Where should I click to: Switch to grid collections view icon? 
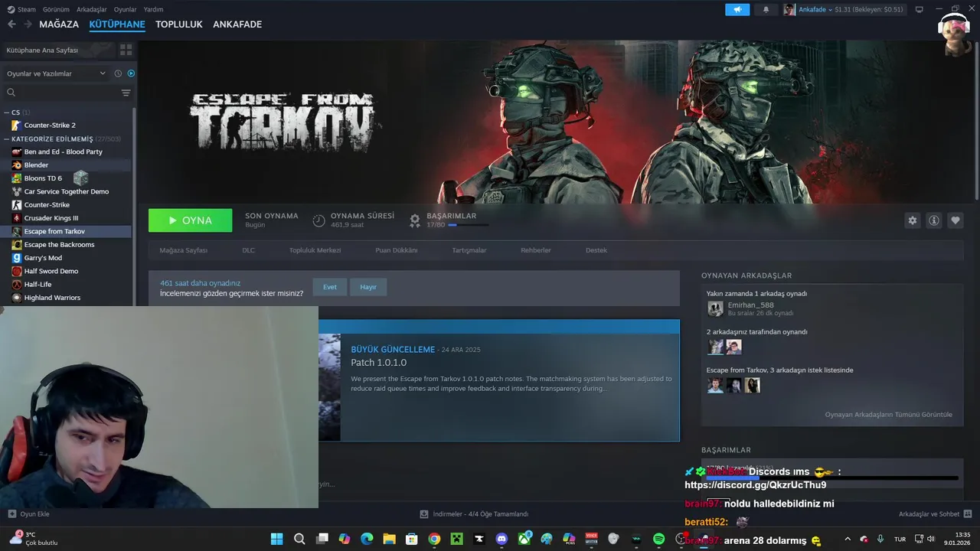pos(126,50)
